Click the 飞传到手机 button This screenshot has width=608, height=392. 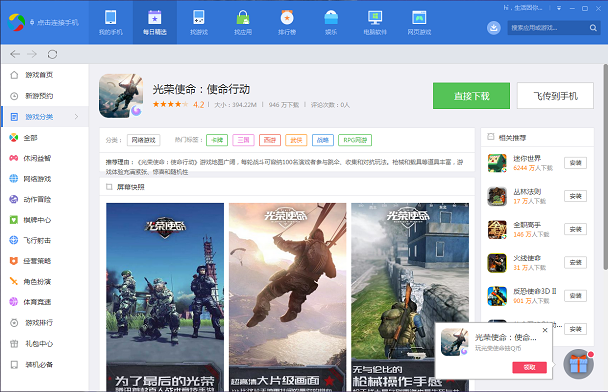tap(555, 96)
